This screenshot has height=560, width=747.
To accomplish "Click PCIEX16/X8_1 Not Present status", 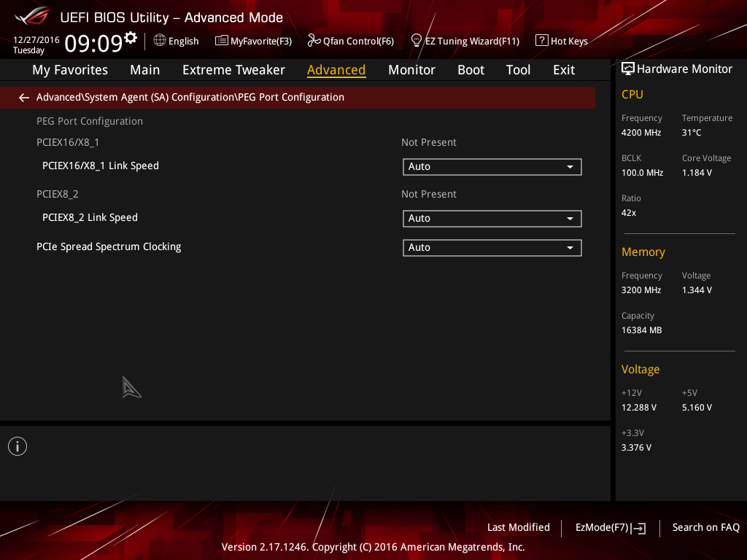I will 429,142.
